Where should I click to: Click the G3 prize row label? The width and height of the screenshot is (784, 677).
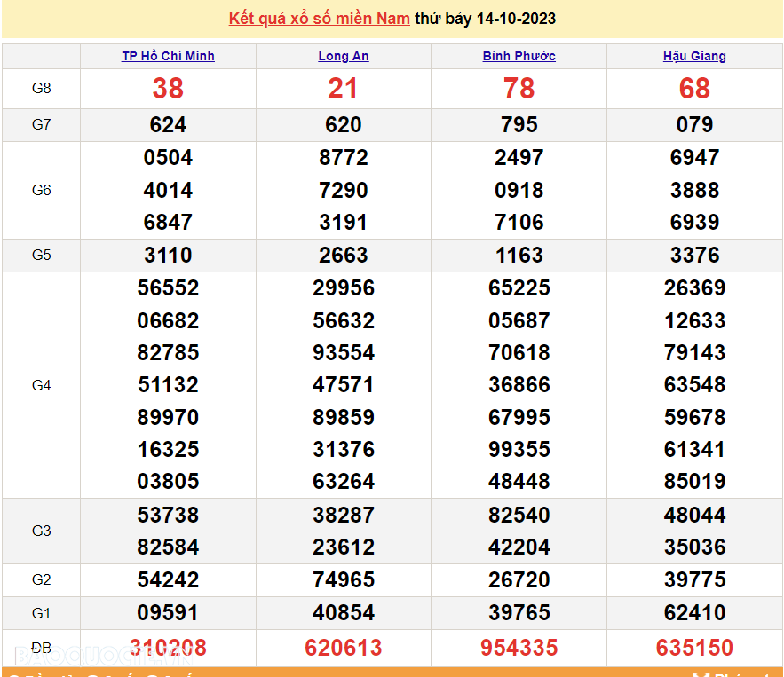[x=42, y=531]
